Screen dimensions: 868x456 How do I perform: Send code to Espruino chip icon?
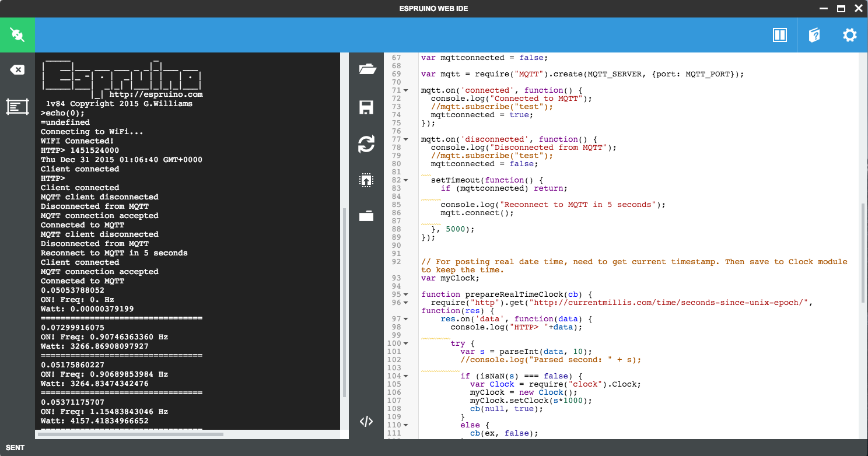(366, 180)
